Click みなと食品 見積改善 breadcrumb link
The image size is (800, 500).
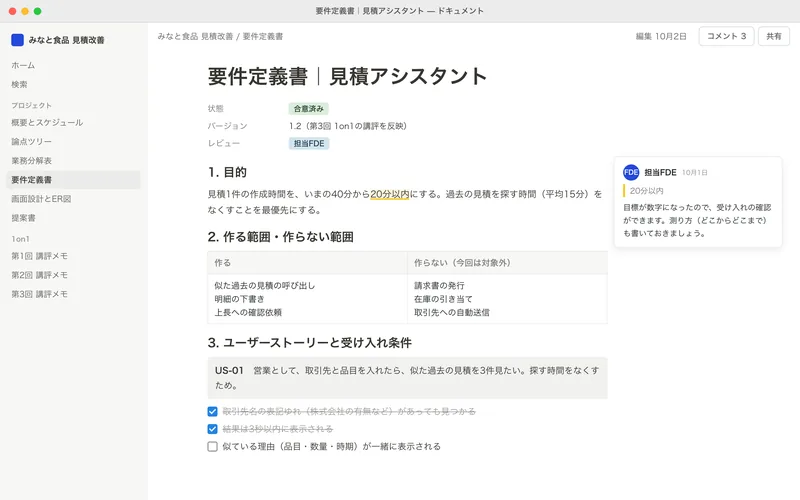[195, 36]
